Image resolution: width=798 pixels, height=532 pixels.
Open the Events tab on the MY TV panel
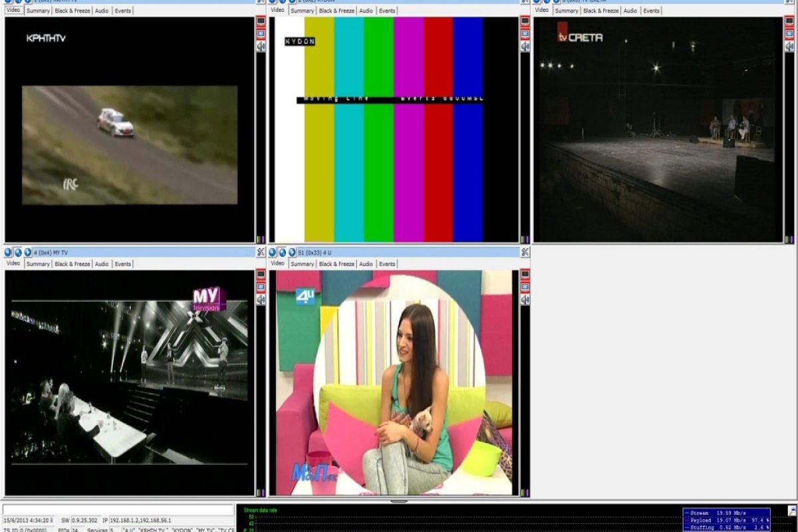[122, 263]
